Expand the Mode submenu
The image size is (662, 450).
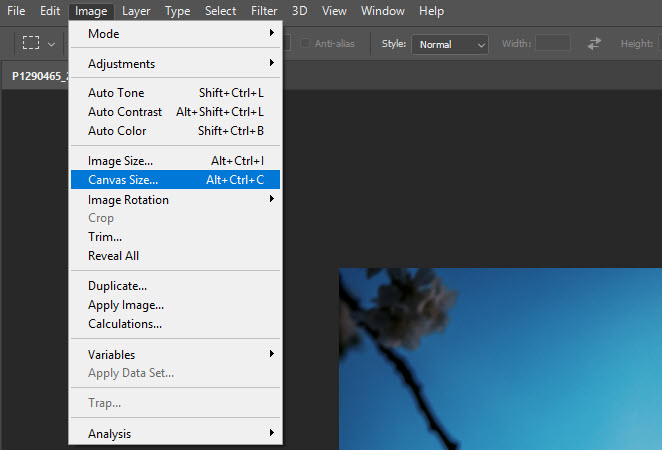coord(175,33)
